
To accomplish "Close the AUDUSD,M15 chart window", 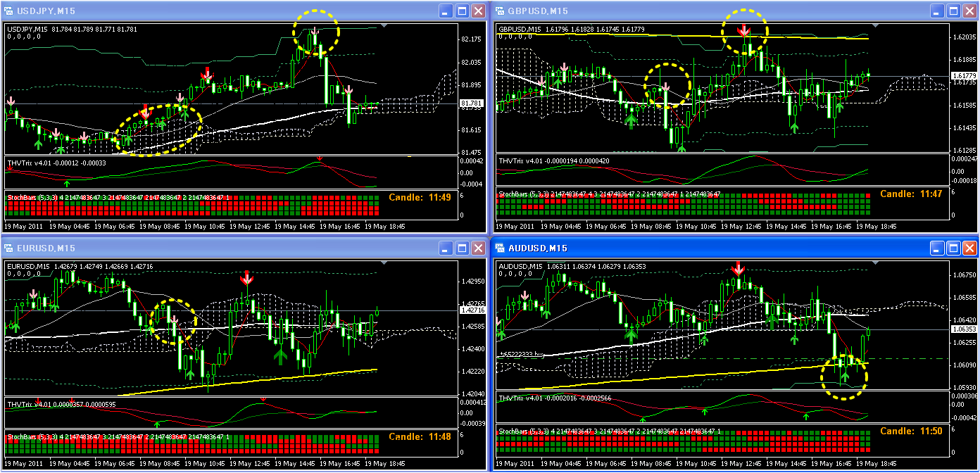I will coord(969,248).
